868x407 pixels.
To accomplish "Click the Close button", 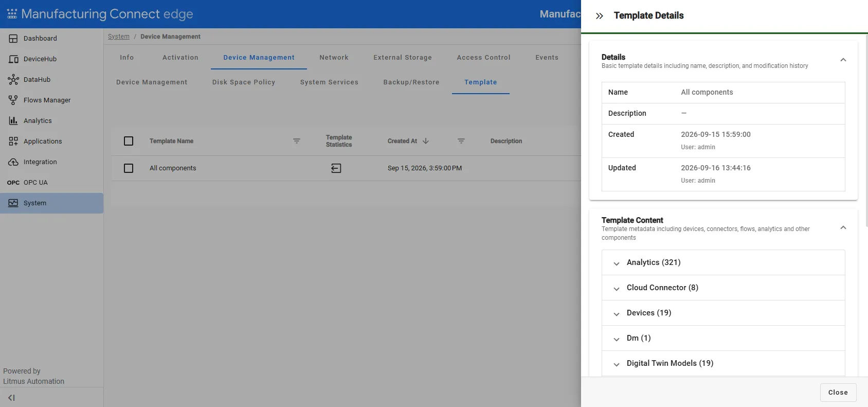I will (x=838, y=393).
